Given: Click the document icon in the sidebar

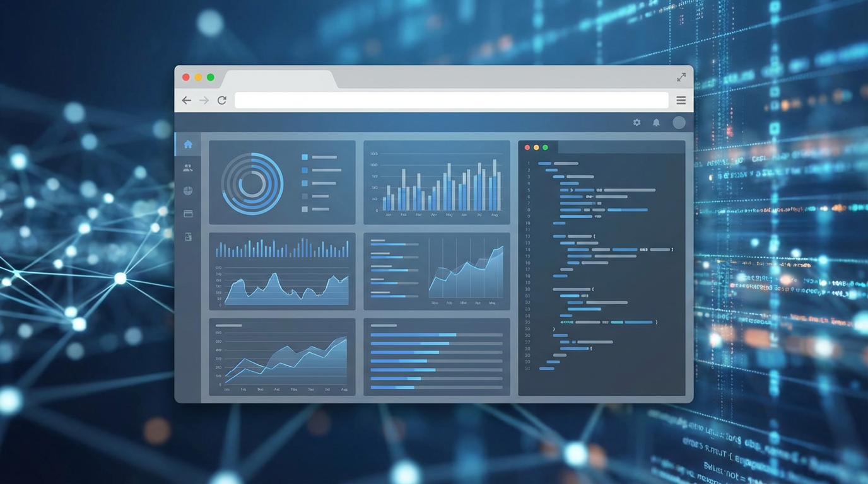Looking at the screenshot, I should coord(188,237).
